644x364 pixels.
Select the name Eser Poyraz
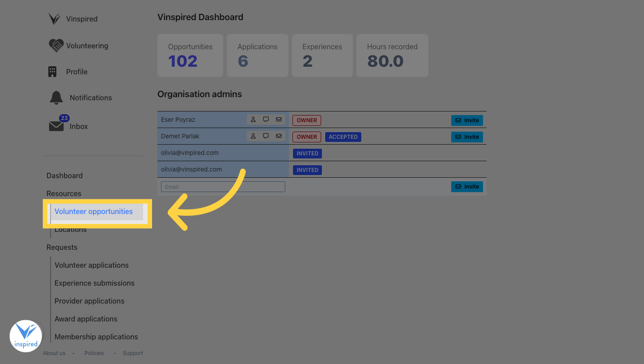click(178, 120)
